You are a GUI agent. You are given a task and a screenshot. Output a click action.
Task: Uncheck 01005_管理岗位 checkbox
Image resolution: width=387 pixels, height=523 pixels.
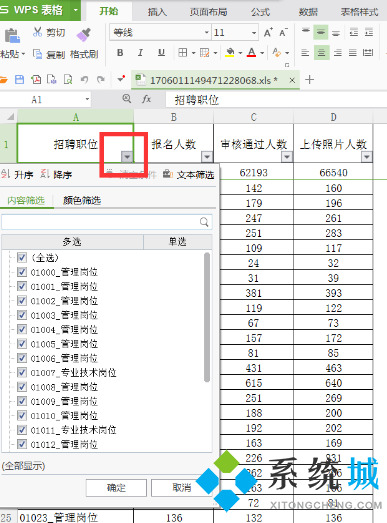pyautogui.click(x=22, y=344)
